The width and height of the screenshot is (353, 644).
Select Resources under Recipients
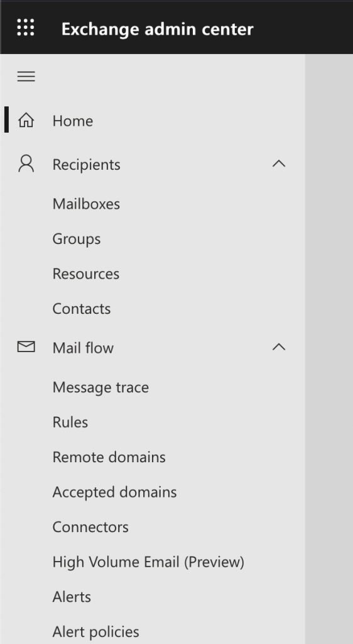point(85,274)
